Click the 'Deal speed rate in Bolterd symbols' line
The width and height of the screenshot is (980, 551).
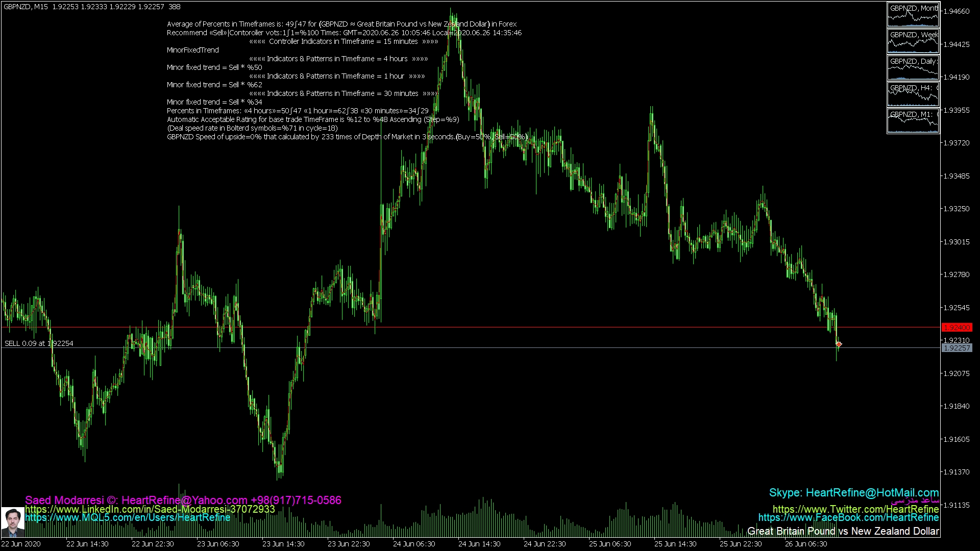point(252,128)
